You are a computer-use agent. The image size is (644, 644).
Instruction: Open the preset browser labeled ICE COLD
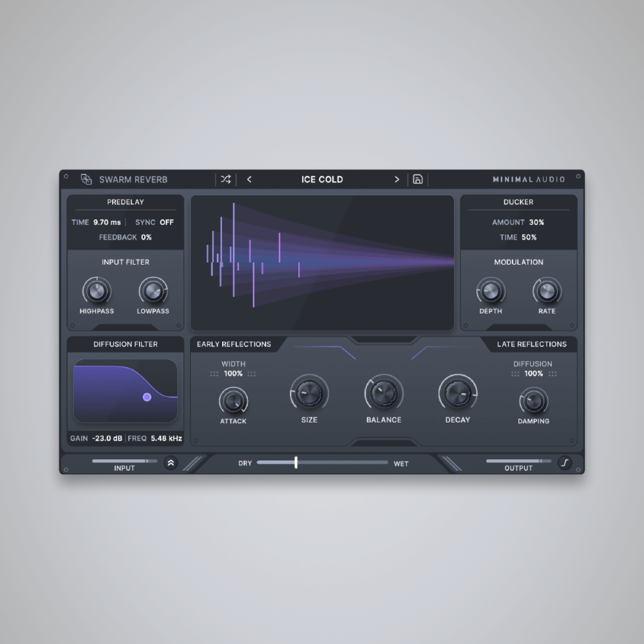[322, 179]
